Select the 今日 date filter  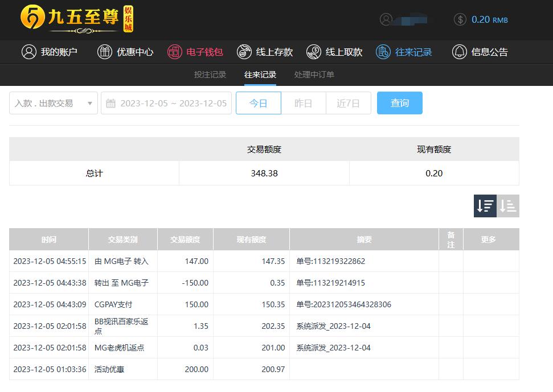[x=259, y=103]
